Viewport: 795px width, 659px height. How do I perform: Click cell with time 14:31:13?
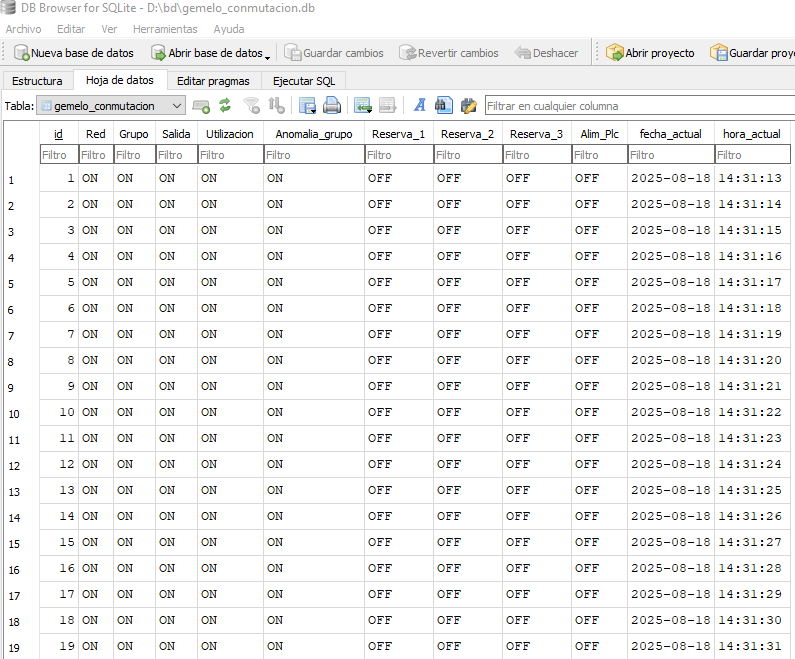[750, 178]
